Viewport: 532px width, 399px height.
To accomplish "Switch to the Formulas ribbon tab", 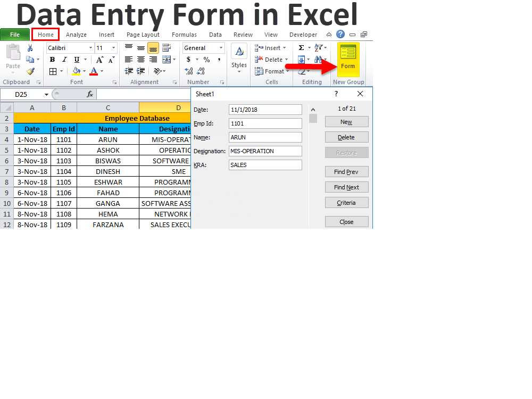I will click(x=184, y=35).
